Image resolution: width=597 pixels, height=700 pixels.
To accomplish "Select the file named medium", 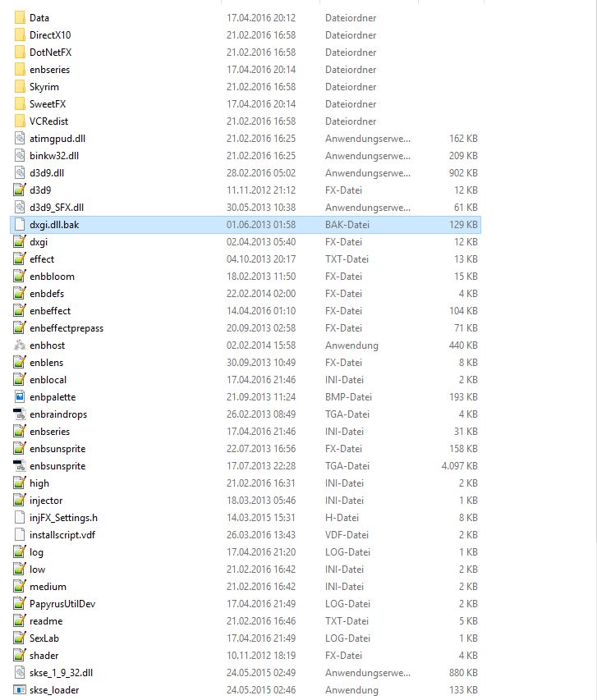I will (48, 587).
